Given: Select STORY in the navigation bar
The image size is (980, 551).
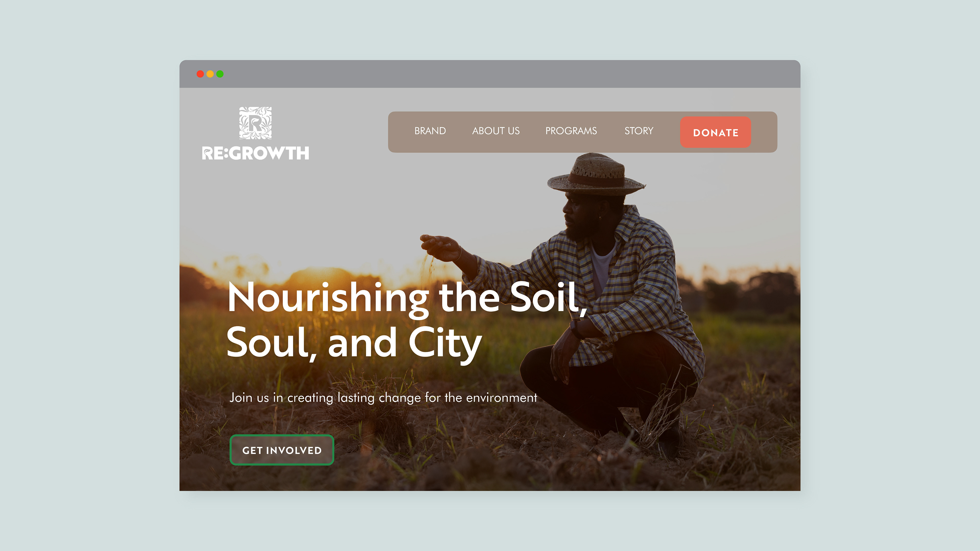Looking at the screenshot, I should [639, 131].
